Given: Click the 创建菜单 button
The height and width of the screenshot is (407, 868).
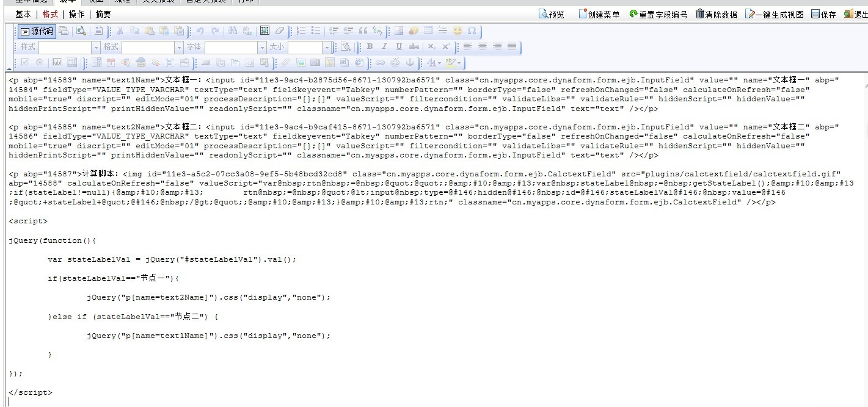Looking at the screenshot, I should (x=599, y=14).
